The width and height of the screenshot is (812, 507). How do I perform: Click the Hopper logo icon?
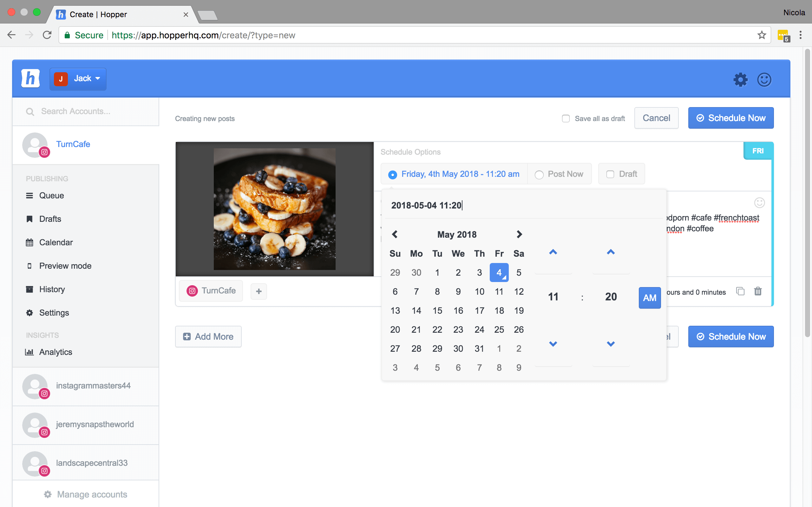(x=30, y=79)
